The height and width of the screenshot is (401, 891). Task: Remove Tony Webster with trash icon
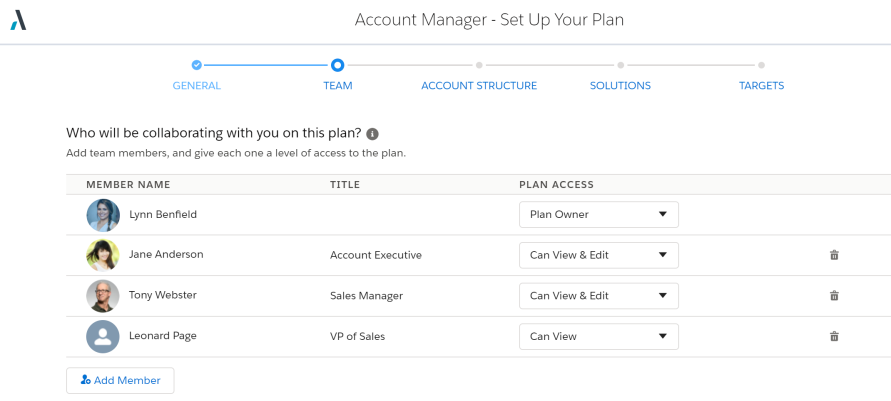coord(834,295)
